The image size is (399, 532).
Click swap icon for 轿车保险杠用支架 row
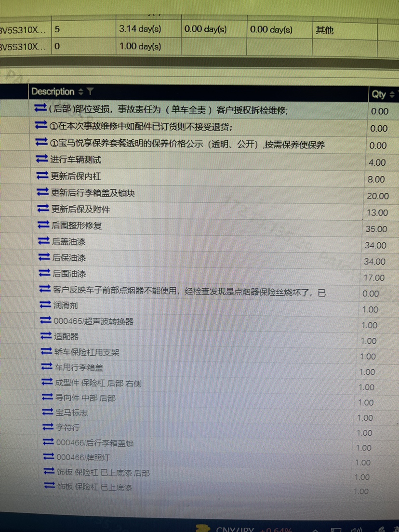[x=46, y=351]
